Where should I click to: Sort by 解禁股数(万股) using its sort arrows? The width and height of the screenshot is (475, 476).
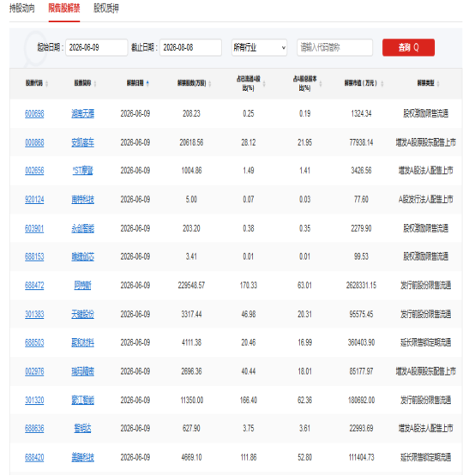(210, 83)
